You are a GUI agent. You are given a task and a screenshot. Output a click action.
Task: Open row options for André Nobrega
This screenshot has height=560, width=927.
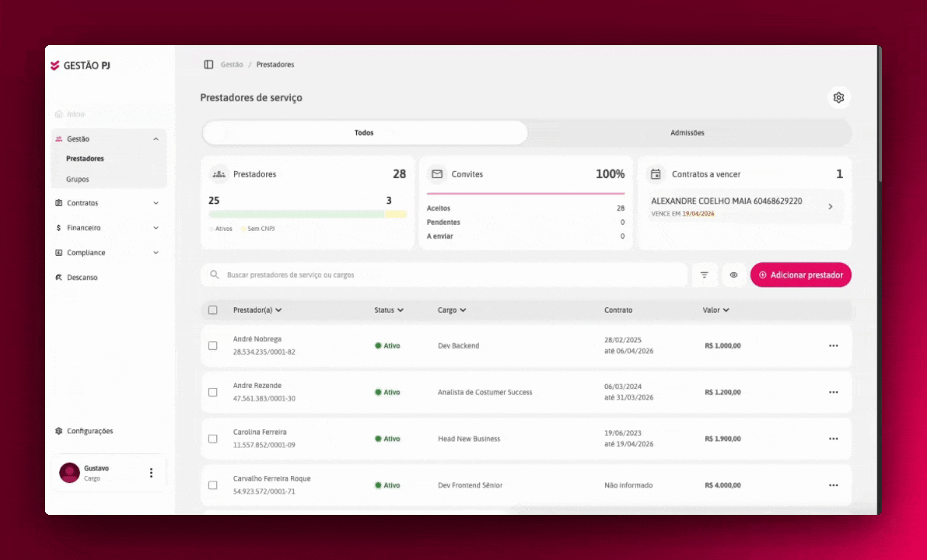(x=833, y=346)
